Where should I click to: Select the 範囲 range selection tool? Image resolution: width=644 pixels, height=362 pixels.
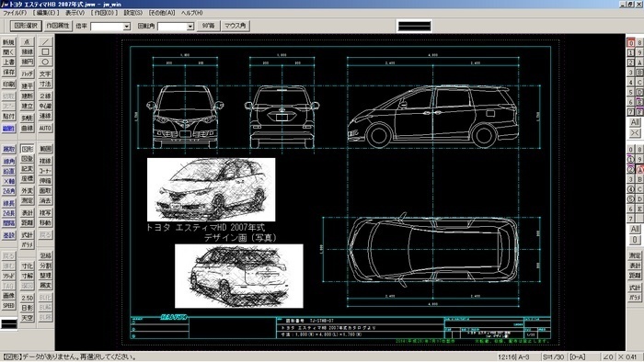pyautogui.click(x=45, y=149)
